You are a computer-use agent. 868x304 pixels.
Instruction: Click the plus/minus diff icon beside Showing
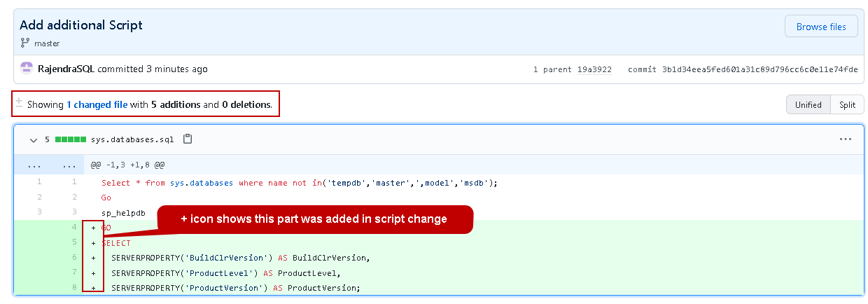pos(20,103)
